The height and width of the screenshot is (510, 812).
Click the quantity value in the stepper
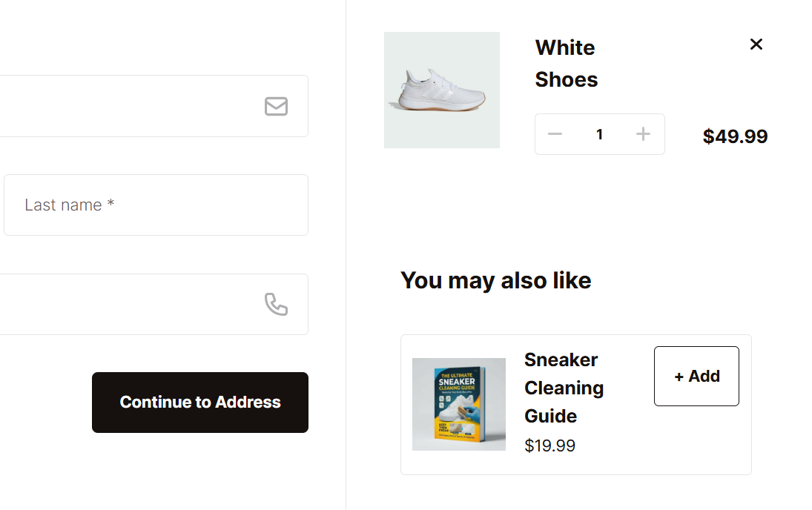[599, 134]
